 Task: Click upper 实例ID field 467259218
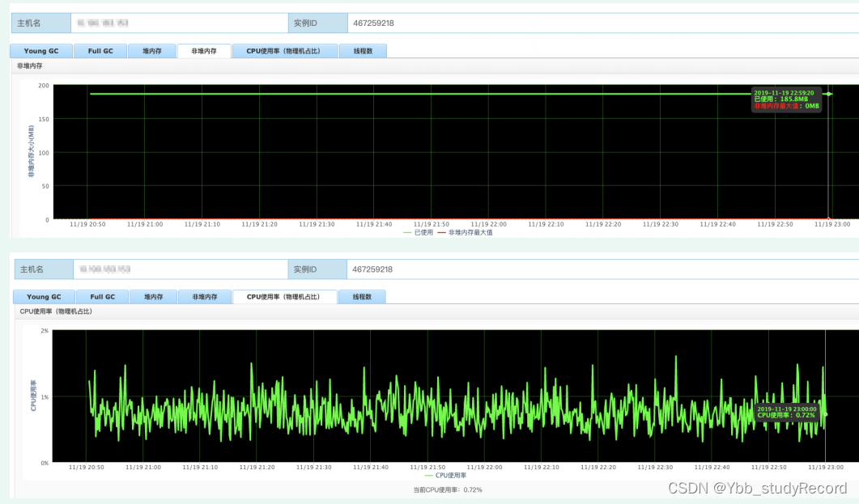[x=602, y=23]
